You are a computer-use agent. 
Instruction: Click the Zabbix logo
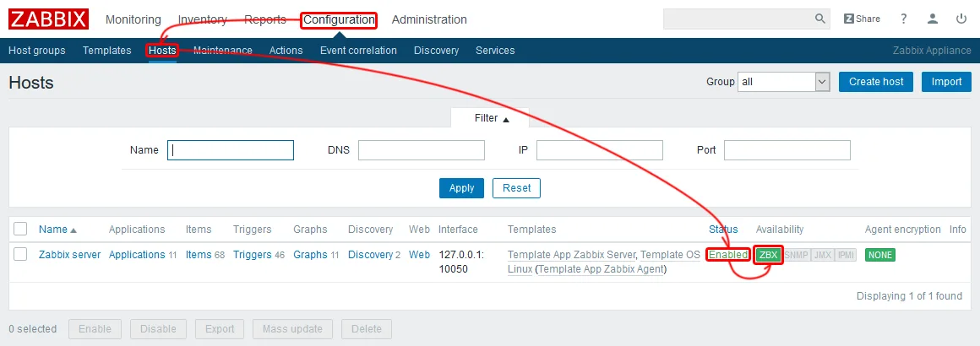(x=49, y=19)
